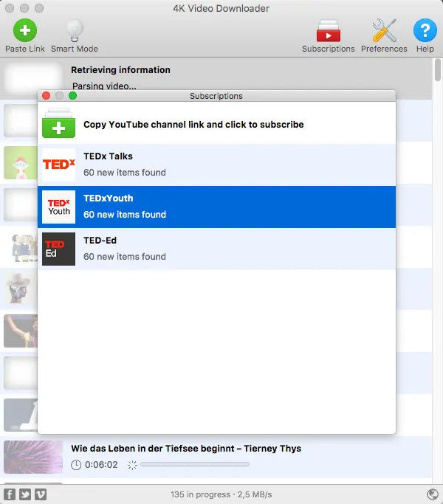443x504 pixels.
Task: Click the green Paste Link icon
Action: (x=25, y=30)
